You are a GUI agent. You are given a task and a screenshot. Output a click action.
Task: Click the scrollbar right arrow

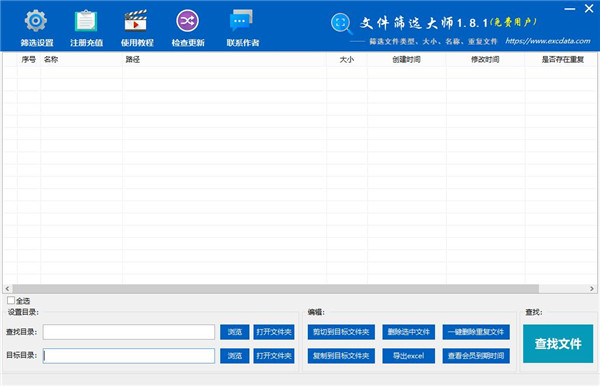point(592,288)
